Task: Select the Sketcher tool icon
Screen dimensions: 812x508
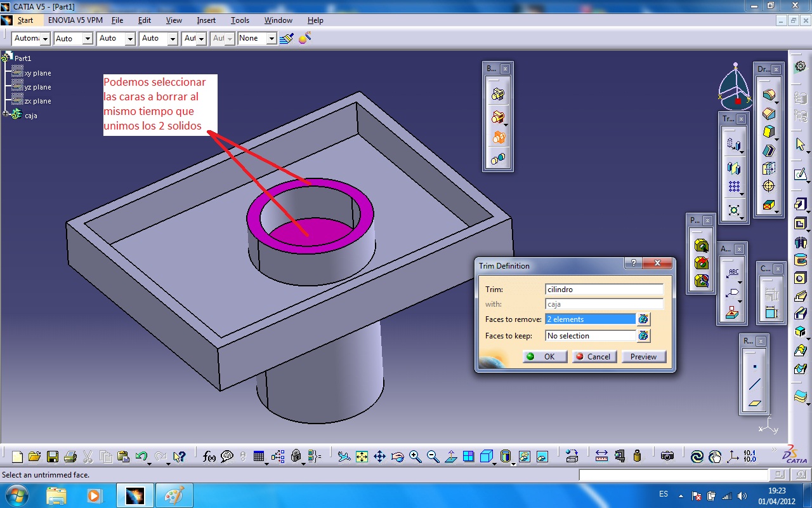Action: click(x=801, y=173)
